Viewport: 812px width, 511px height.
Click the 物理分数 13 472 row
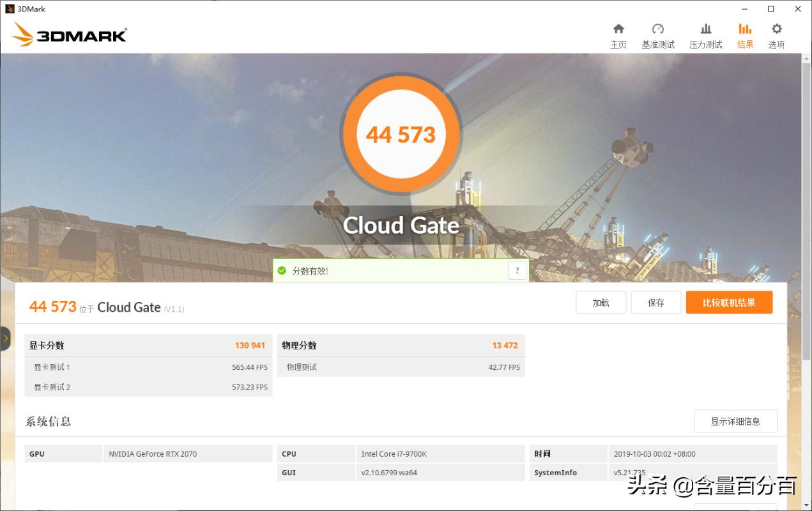(x=401, y=346)
